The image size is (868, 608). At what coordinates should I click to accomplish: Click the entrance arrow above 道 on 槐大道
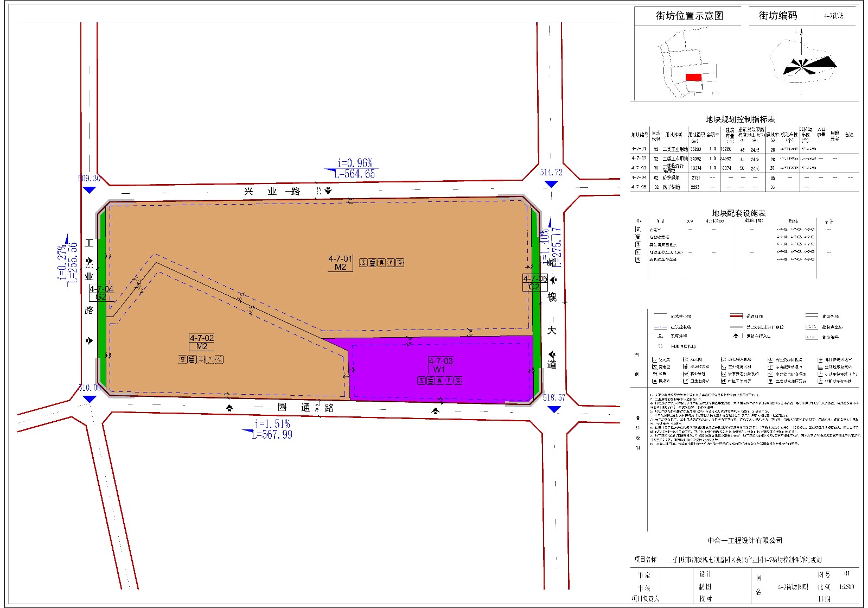[552, 354]
